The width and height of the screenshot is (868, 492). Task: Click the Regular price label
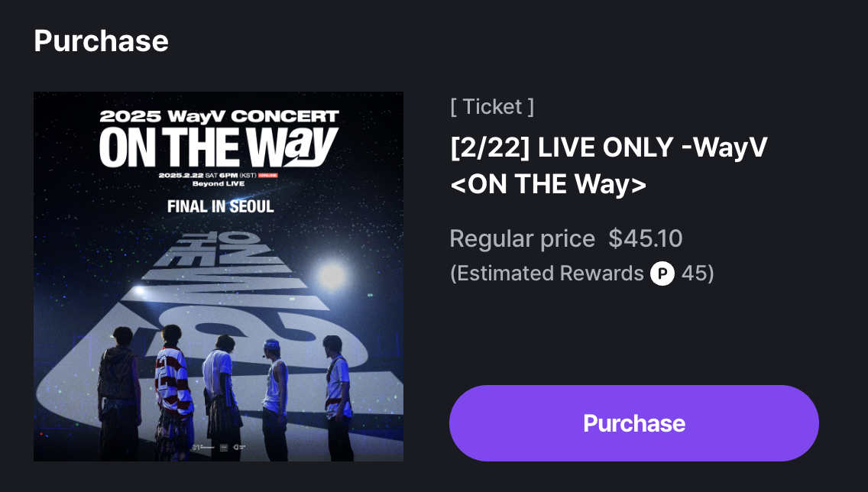point(522,239)
